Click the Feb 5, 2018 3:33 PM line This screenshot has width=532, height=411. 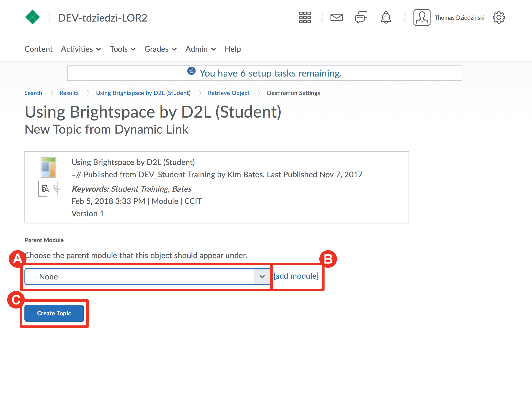point(137,201)
